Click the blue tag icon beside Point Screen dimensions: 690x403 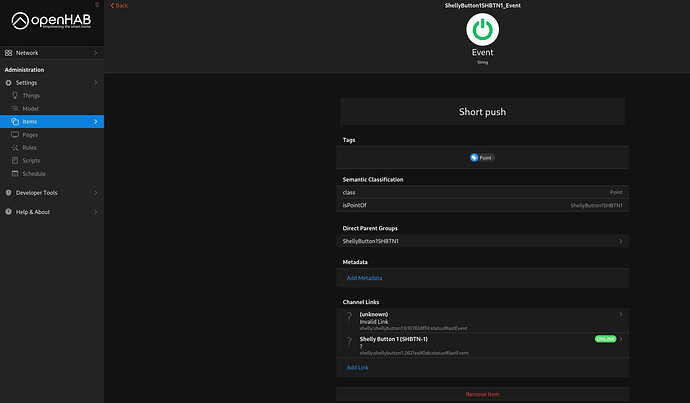point(474,158)
